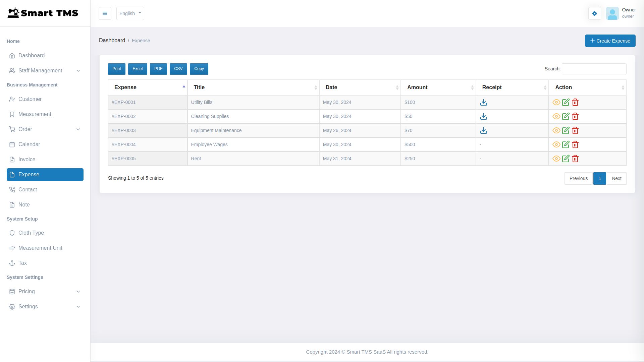Select the Contact phone icon
Image resolution: width=644 pixels, height=362 pixels.
[12, 189]
